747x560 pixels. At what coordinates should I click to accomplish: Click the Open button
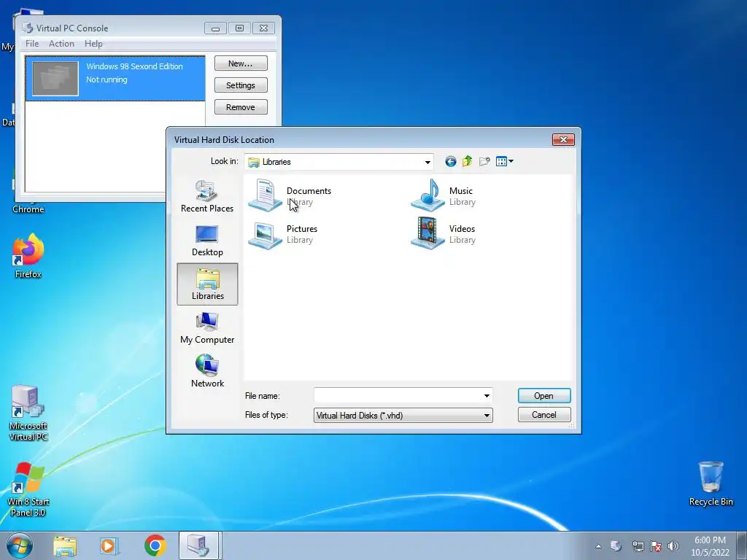(544, 396)
